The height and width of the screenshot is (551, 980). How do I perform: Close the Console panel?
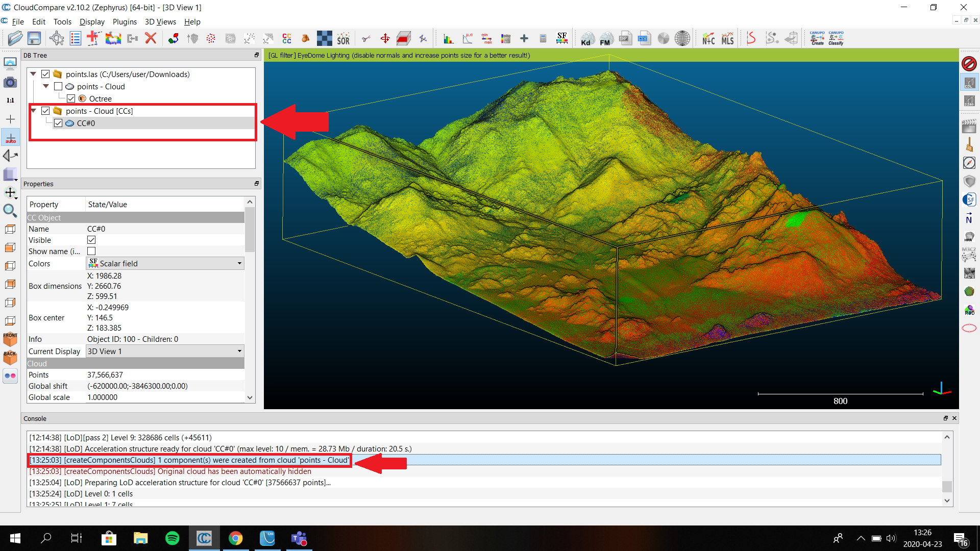[954, 418]
